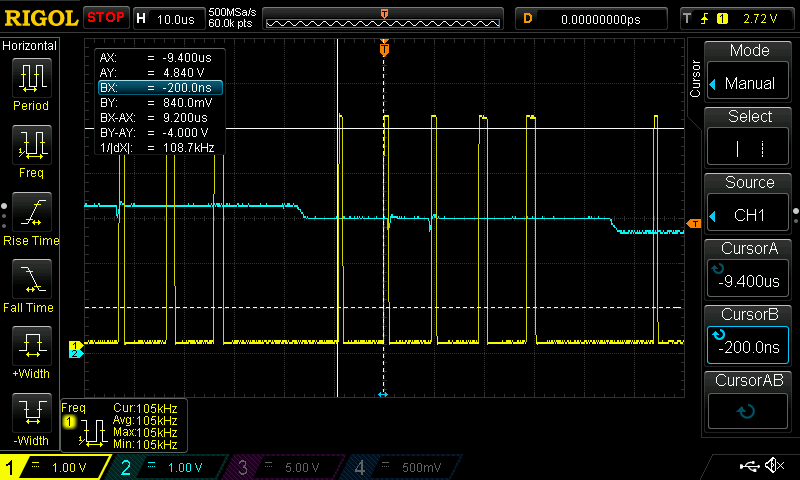Viewport: 800px width, 480px height.
Task: Click the 1/|dX|: 108.7kHz readout
Action: (157, 148)
